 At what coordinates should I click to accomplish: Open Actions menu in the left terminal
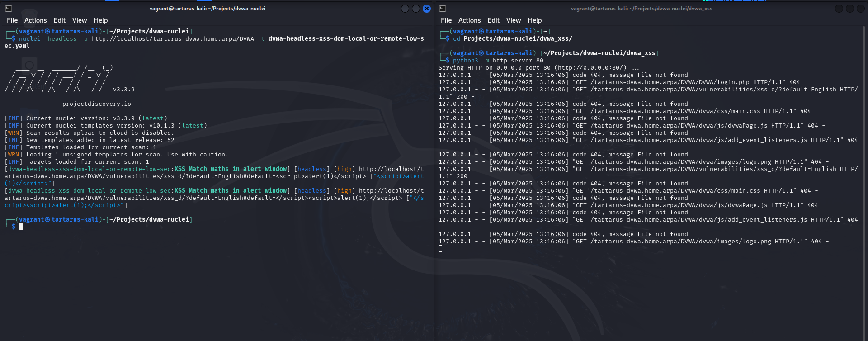(x=35, y=20)
